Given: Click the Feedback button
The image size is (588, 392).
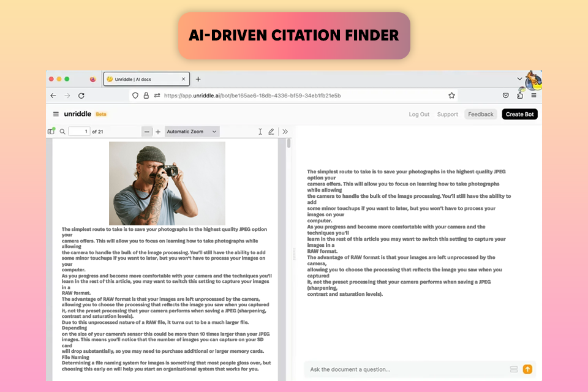Looking at the screenshot, I should coord(481,115).
